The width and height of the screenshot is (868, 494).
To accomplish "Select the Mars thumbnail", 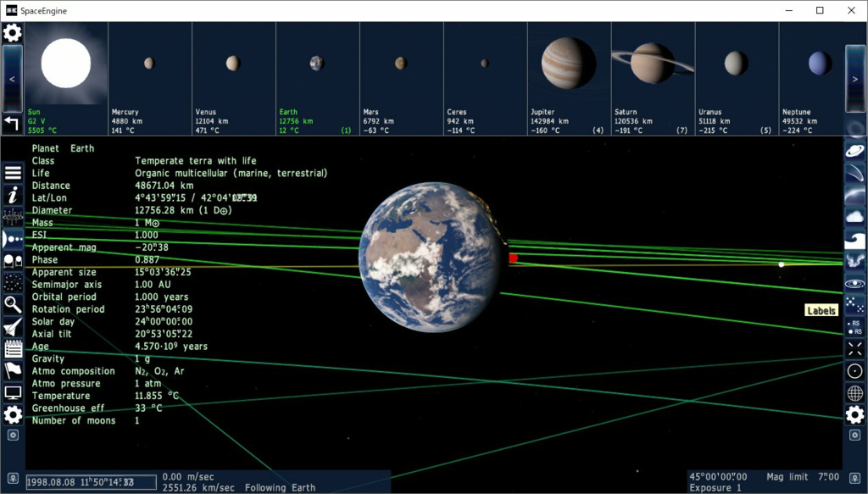I will (x=401, y=79).
